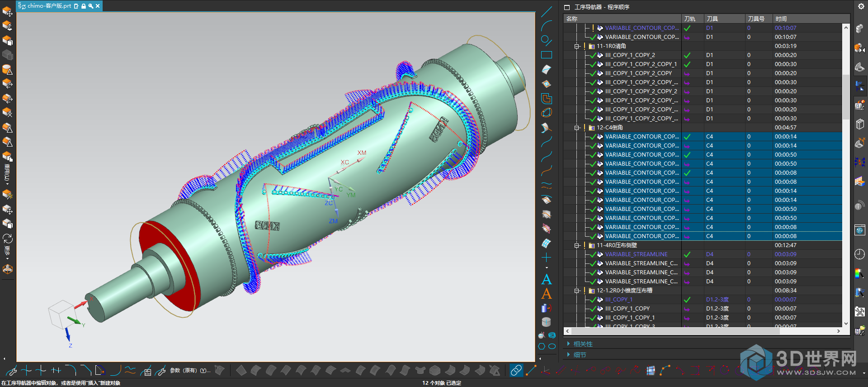This screenshot has width=868, height=387.
Task: Sort by the 名称 column header
Action: (x=623, y=19)
